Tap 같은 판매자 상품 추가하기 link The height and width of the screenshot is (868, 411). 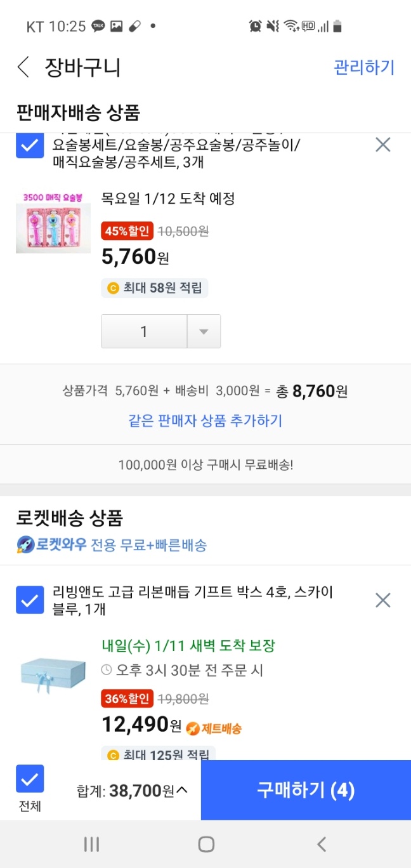(x=205, y=420)
